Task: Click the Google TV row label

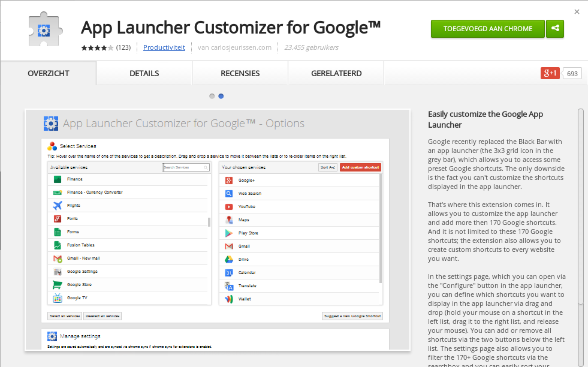Action: coord(77,298)
